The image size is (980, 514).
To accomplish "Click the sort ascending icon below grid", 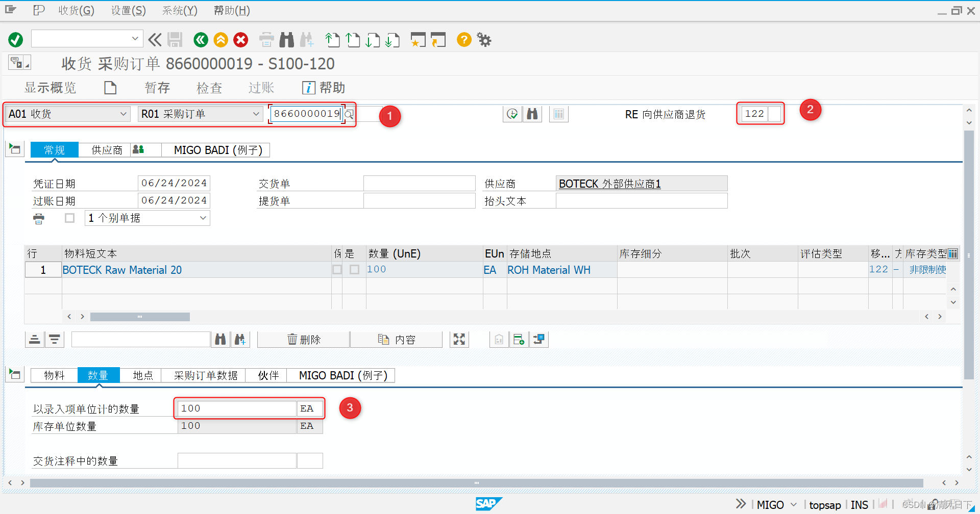I will 35,340.
